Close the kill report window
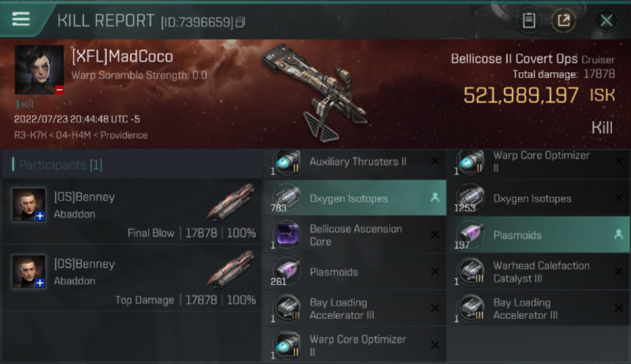This screenshot has width=631, height=364. (x=606, y=20)
